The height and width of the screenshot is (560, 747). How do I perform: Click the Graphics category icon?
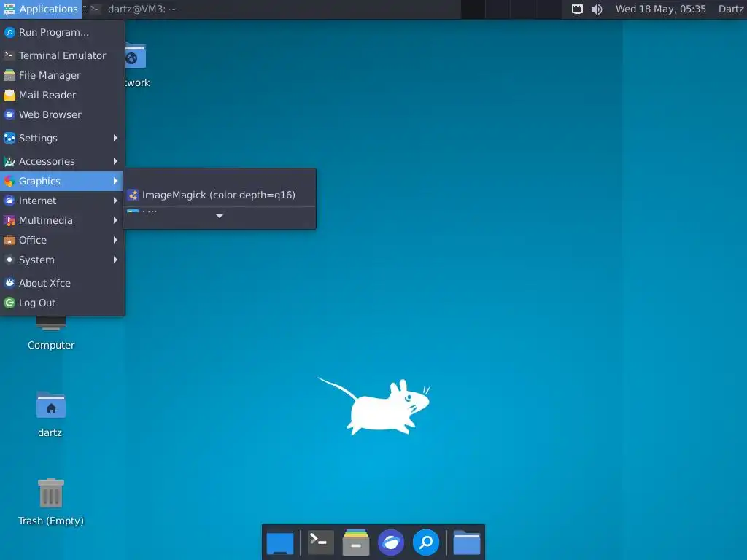click(x=9, y=181)
